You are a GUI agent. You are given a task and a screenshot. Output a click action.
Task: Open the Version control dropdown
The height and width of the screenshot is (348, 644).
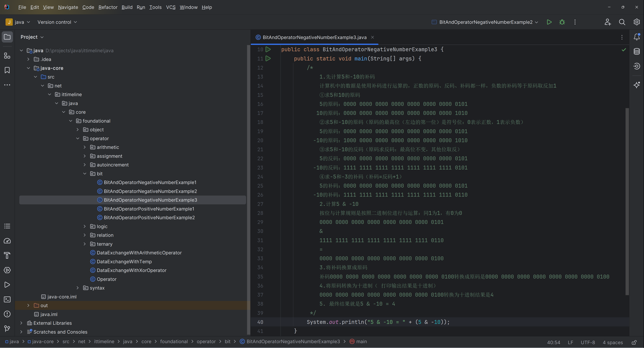(57, 22)
